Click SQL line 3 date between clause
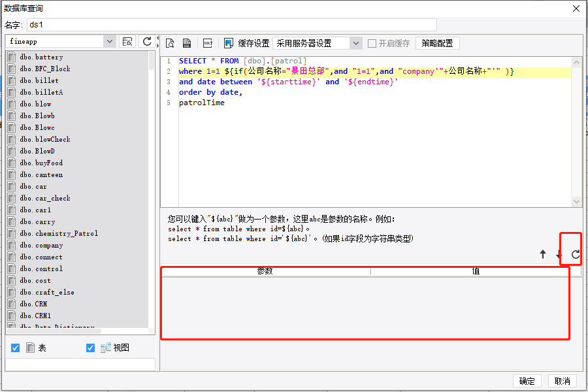 coord(288,82)
